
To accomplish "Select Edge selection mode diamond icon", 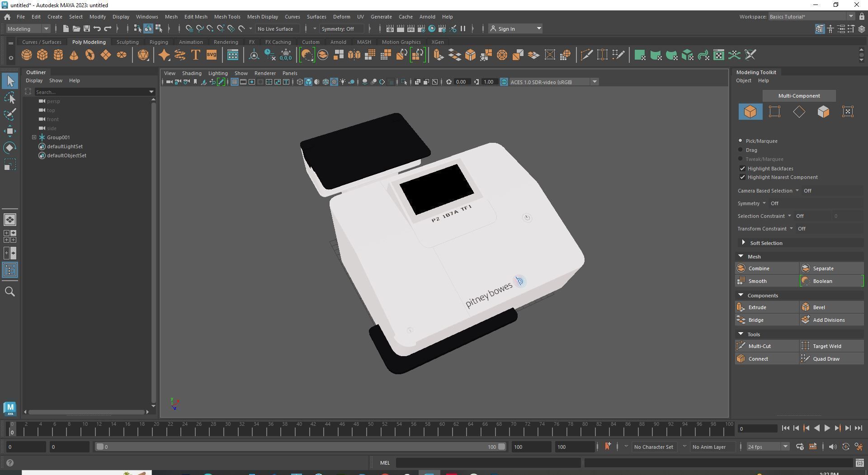I will (799, 112).
